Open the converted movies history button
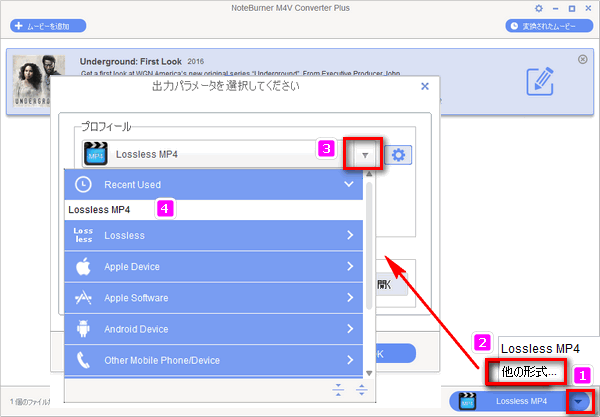 (x=549, y=26)
